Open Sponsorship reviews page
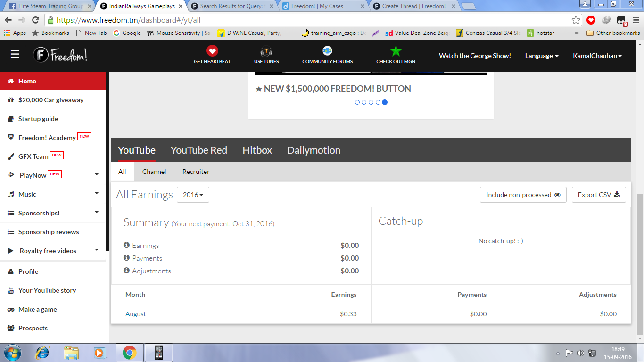The width and height of the screenshot is (644, 362). coord(49,232)
